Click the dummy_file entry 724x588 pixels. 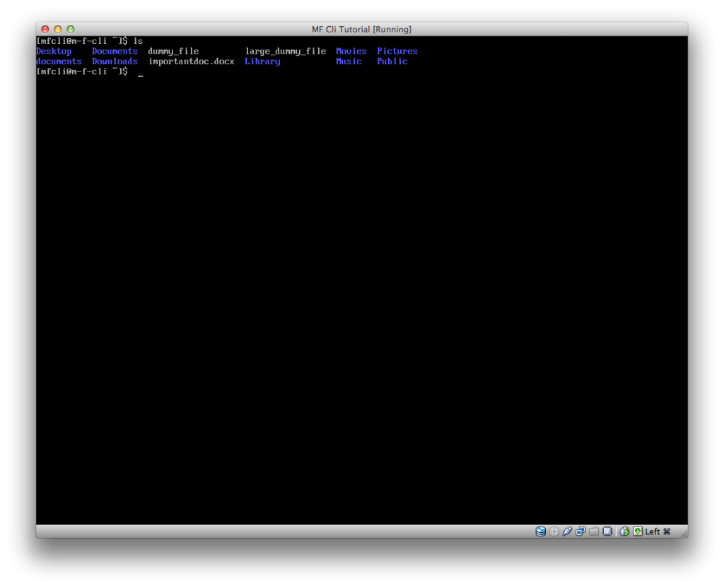[173, 51]
